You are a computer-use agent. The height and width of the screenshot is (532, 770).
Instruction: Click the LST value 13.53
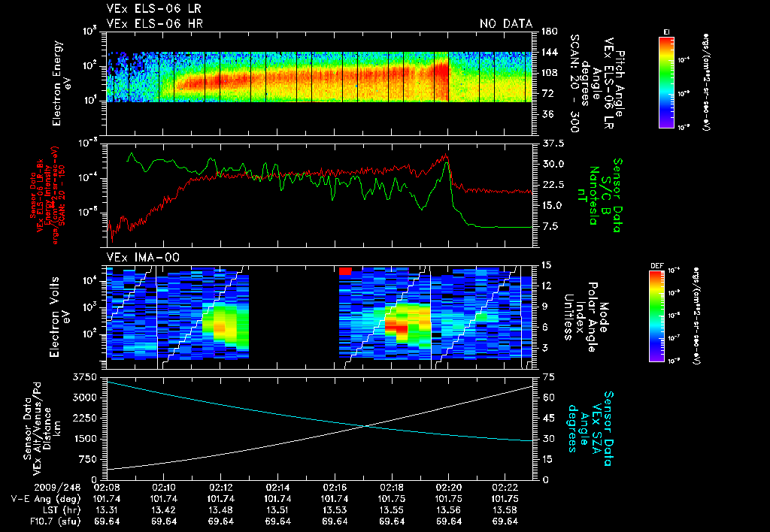click(335, 510)
